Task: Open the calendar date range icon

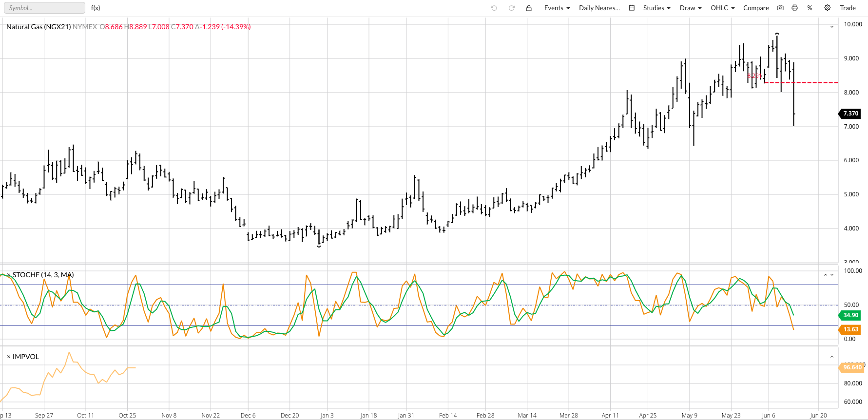Action: (632, 8)
